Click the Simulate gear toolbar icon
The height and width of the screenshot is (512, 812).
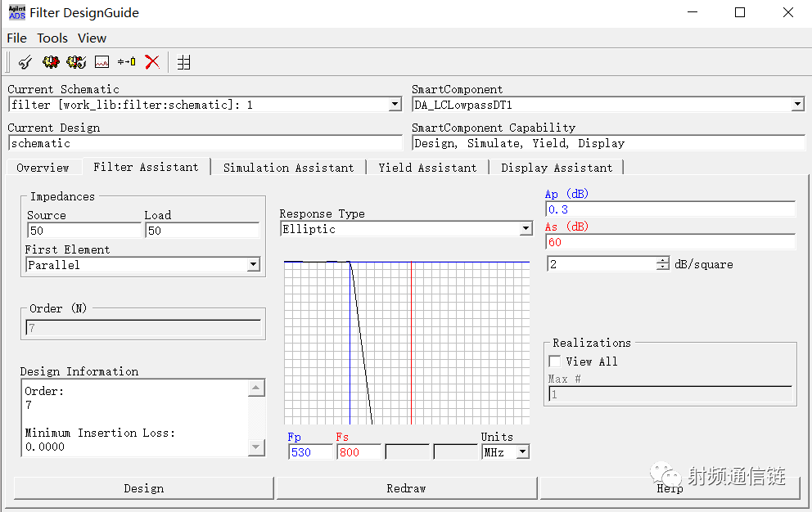coord(51,63)
